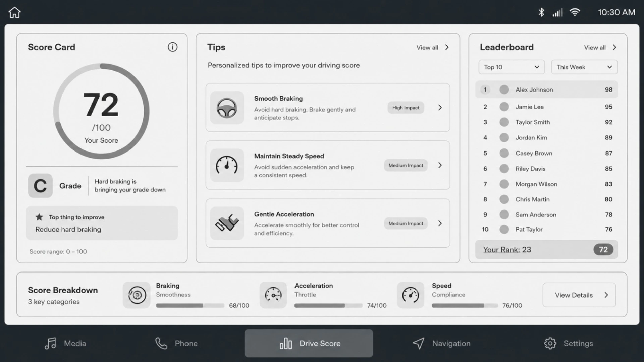
Task: Tap Hard braking is bringing your grade down
Action: pyautogui.click(x=130, y=186)
